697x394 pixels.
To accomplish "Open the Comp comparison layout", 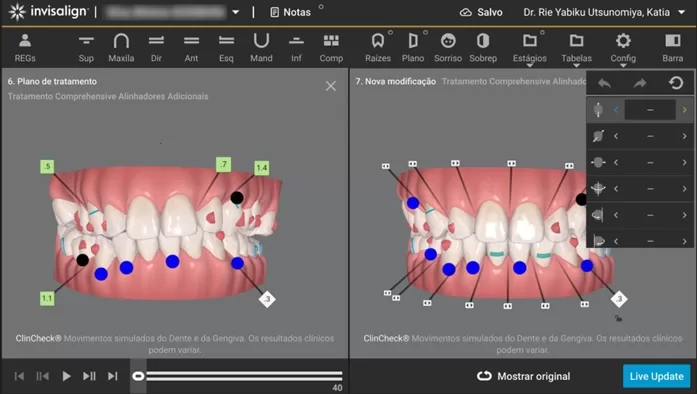I will (x=331, y=48).
